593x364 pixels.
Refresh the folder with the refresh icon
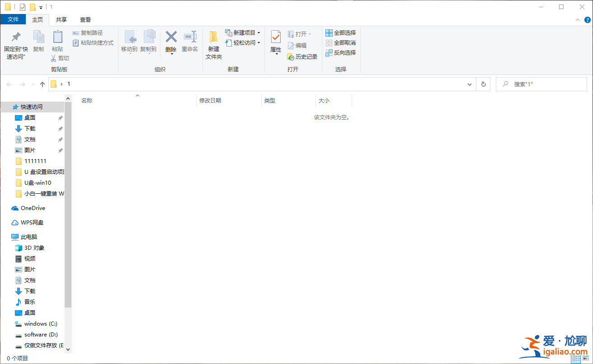483,84
